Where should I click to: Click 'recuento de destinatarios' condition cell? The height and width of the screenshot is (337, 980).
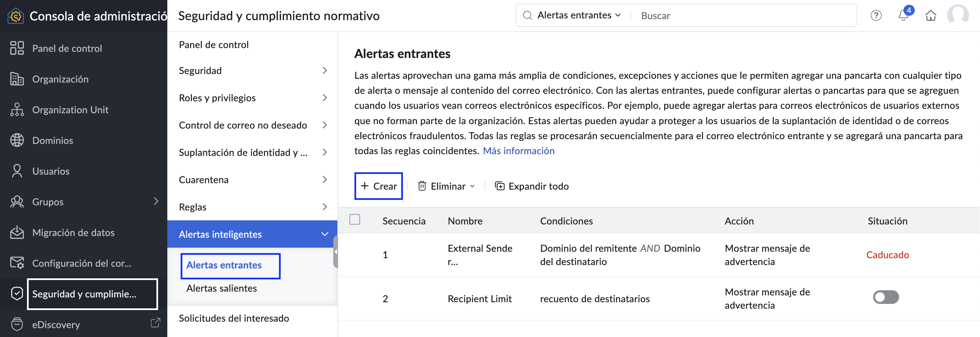pyautogui.click(x=594, y=299)
